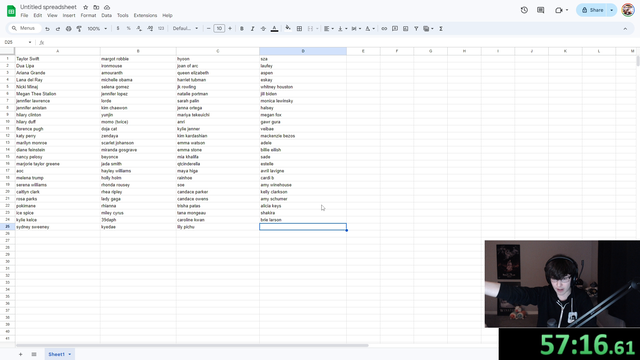Click decrease decimal places icon
This screenshot has height=360, width=640.
pyautogui.click(x=139, y=29)
